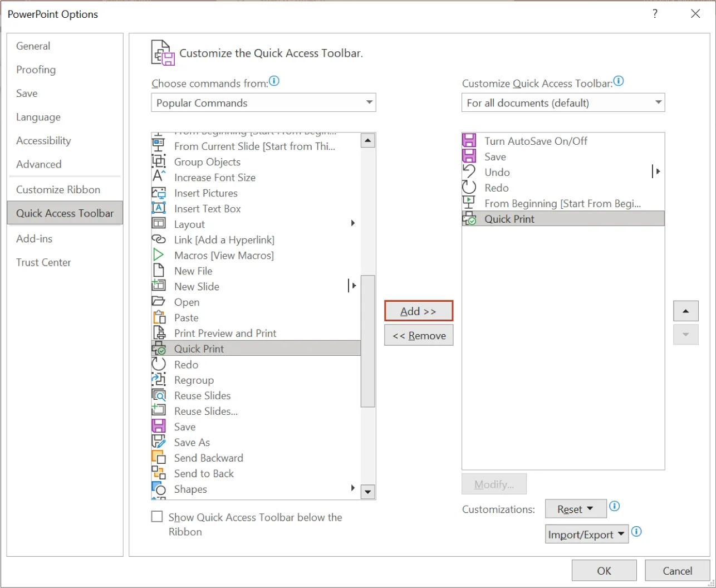The width and height of the screenshot is (716, 588).
Task: Select the Macros [View Macros] icon
Action: tap(159, 255)
